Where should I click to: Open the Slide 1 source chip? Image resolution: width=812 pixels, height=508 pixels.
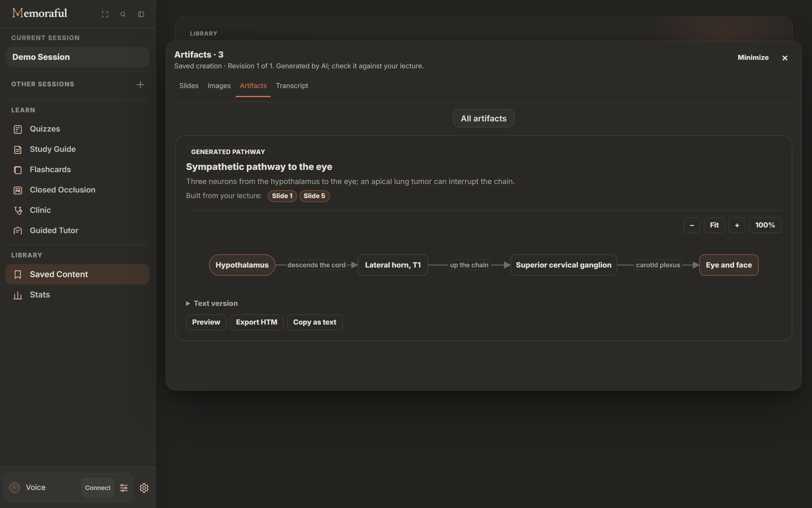point(282,196)
